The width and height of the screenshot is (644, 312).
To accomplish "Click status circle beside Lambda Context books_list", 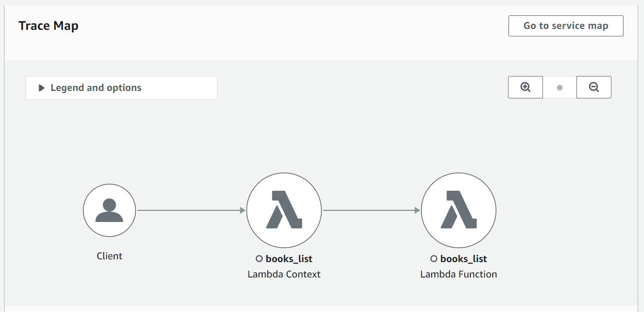I will (259, 259).
